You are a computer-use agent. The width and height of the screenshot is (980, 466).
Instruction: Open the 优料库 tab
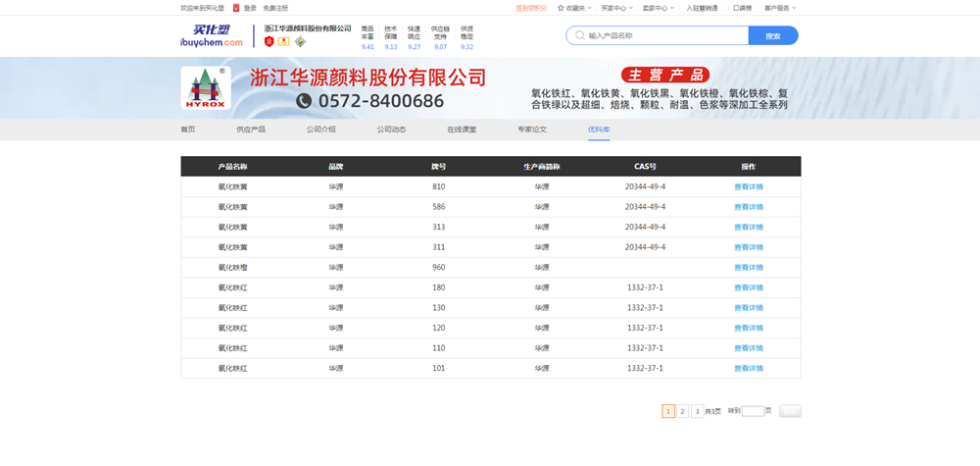coord(599,129)
